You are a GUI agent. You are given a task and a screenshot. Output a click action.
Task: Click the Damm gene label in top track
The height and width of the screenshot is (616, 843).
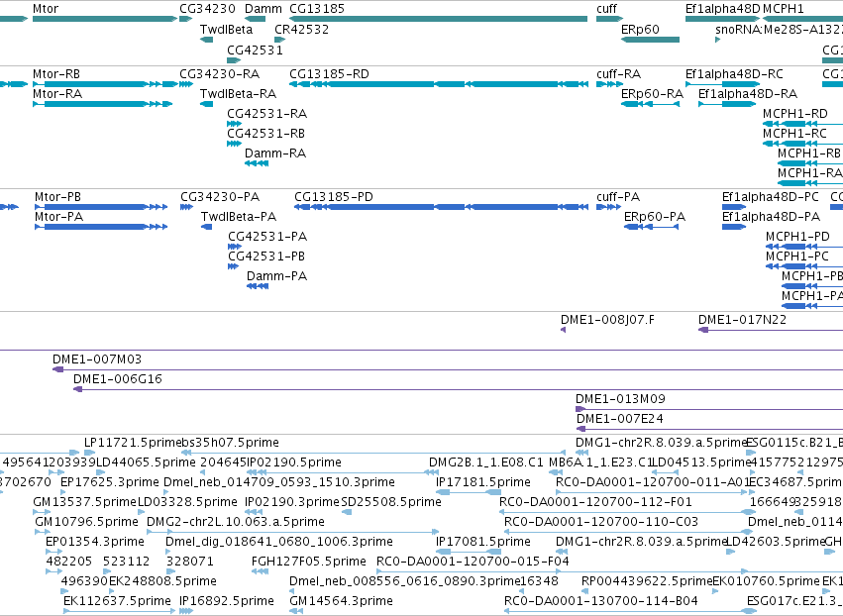(263, 9)
